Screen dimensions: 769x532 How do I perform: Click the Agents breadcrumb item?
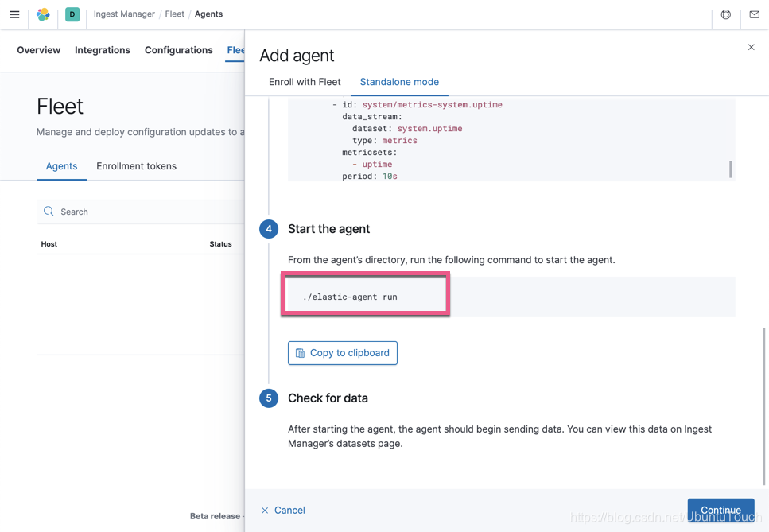(x=208, y=14)
